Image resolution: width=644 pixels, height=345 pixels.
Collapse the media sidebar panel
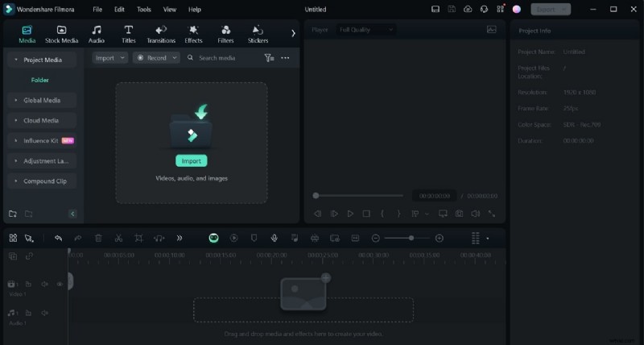click(x=72, y=214)
